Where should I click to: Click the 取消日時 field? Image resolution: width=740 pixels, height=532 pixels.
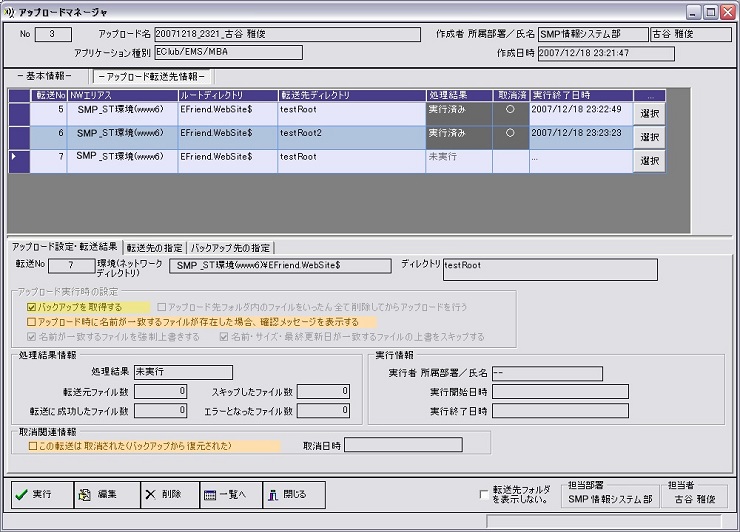pyautogui.click(x=403, y=445)
